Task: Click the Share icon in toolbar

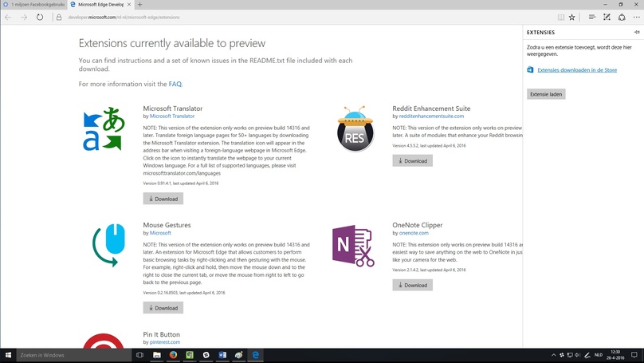Action: (622, 18)
